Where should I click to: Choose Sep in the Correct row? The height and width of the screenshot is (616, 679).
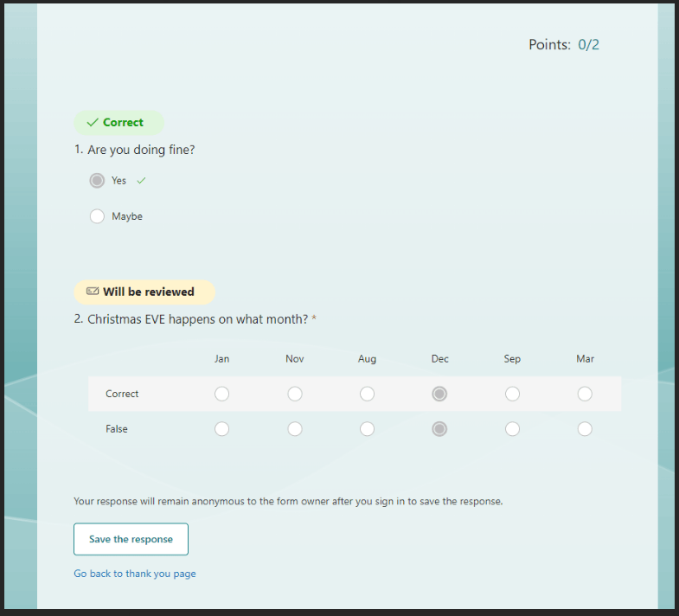(512, 394)
